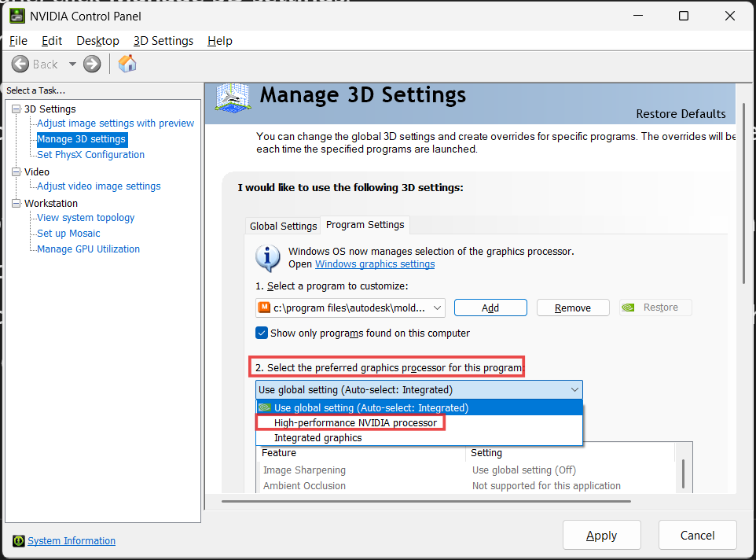Open Manage GPU Utilization

[x=88, y=249]
